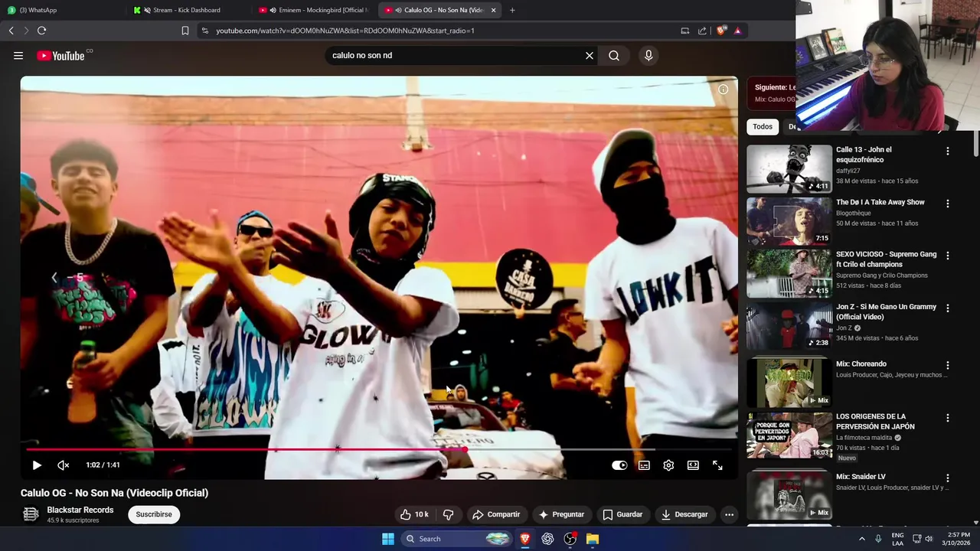Screen dimensions: 980x551
Task: Toggle the autoplay switch
Action: click(619, 465)
